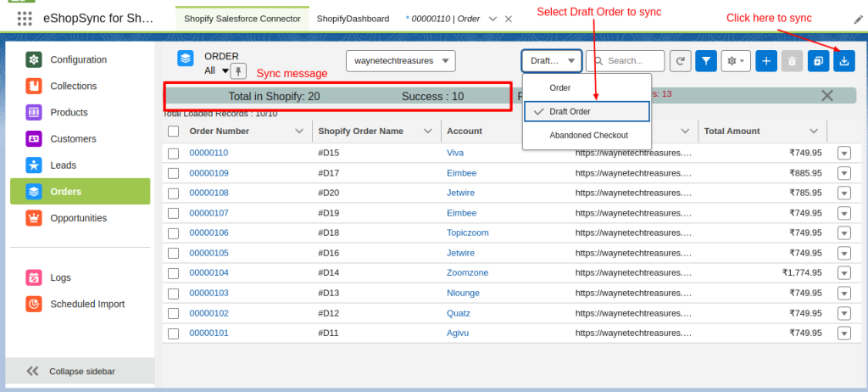Open the All list view dropdown arrow
The width and height of the screenshot is (868, 392).
pos(225,71)
